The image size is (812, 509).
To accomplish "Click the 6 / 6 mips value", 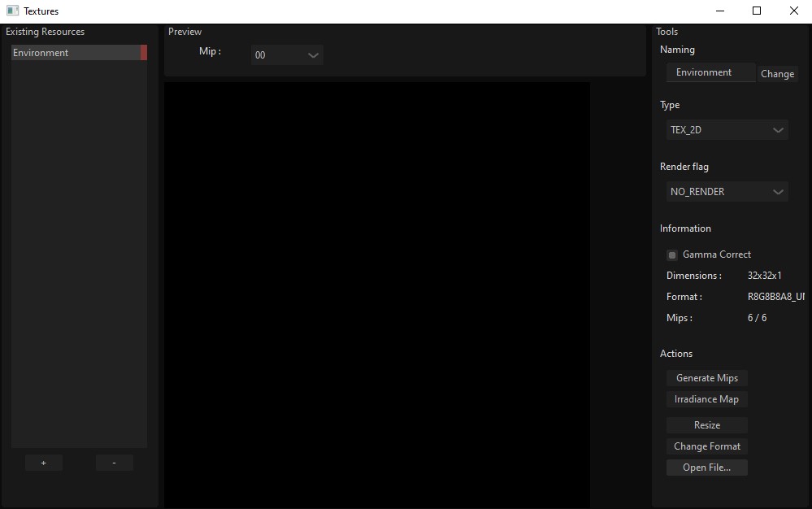I will click(x=757, y=318).
